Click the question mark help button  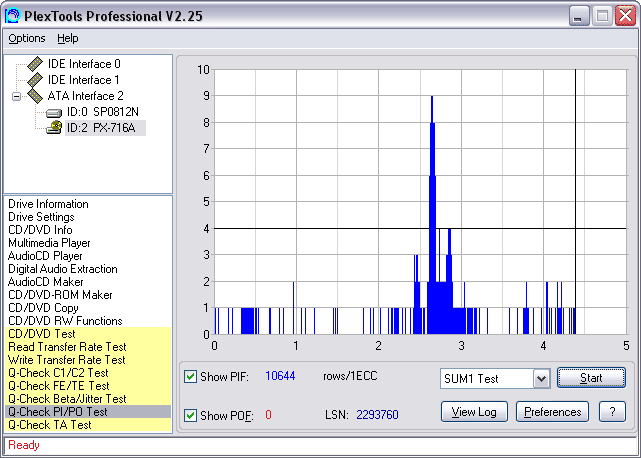[612, 411]
